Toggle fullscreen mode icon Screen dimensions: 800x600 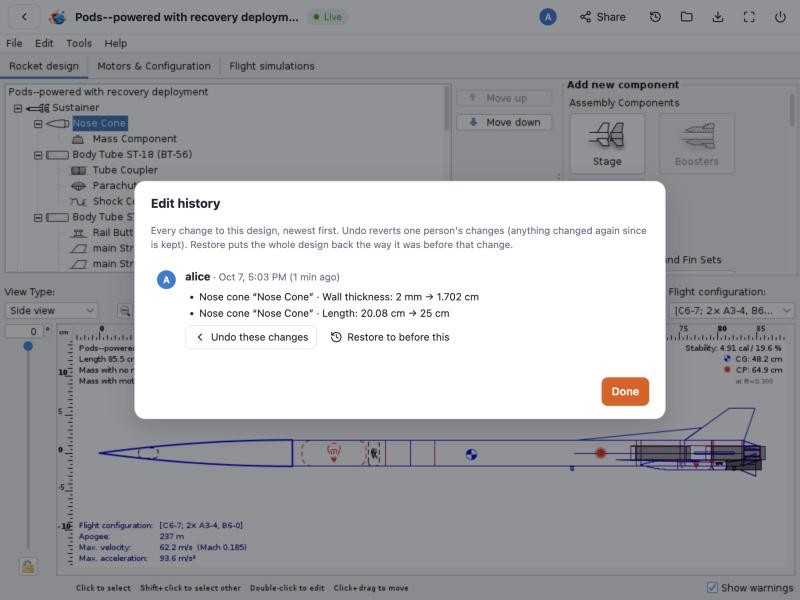pyautogui.click(x=749, y=17)
